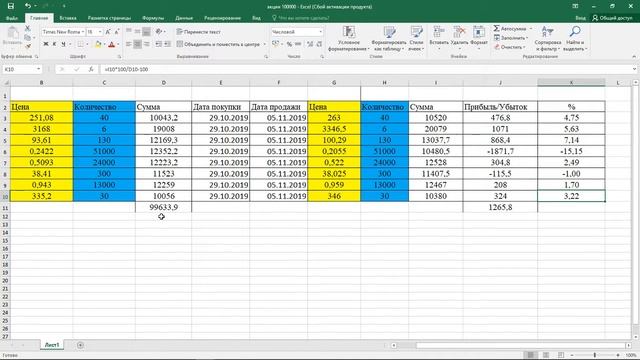Open the Insert (Вставка) tab
The width and height of the screenshot is (640, 360).
coord(68,18)
